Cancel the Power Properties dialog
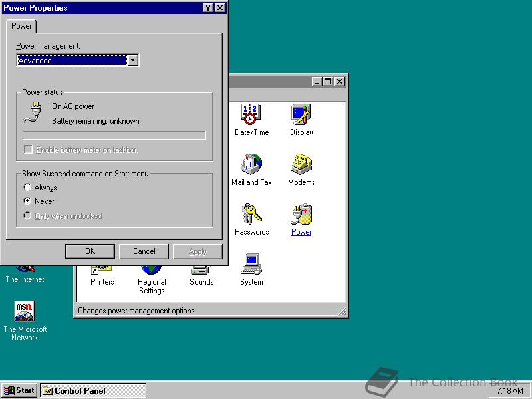Viewport: 532px width, 399px height. (x=144, y=251)
